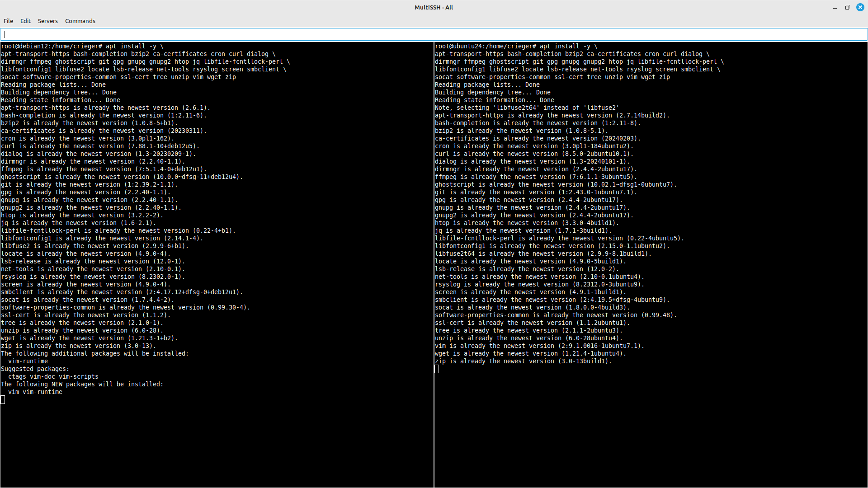Click htop 3.2.2-2 line in debian12
868x488 pixels.
point(82,215)
